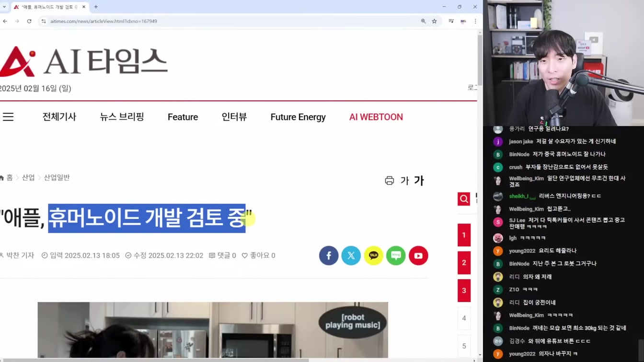Go to 산업일반 breadcrumb link
The width and height of the screenshot is (644, 362).
pos(57,178)
